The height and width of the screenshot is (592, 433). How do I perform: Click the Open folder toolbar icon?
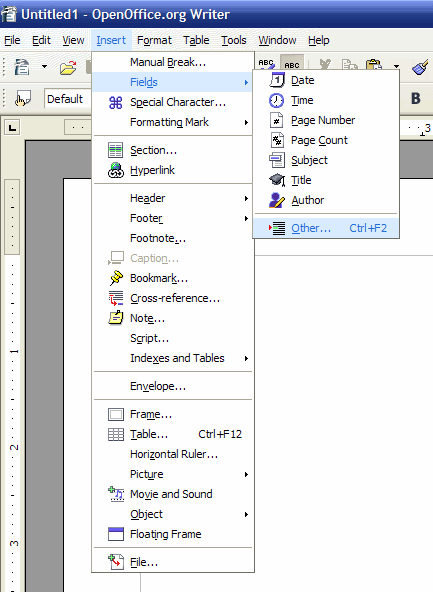[68, 68]
